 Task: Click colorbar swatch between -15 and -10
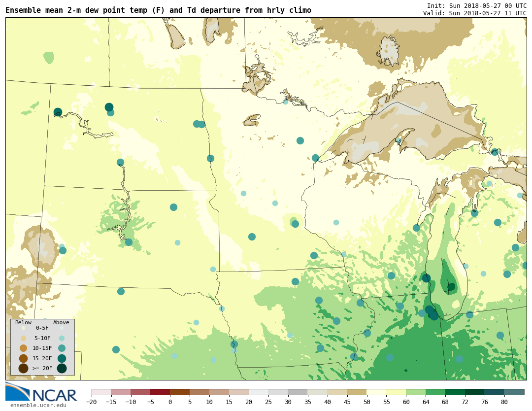tap(121, 392)
